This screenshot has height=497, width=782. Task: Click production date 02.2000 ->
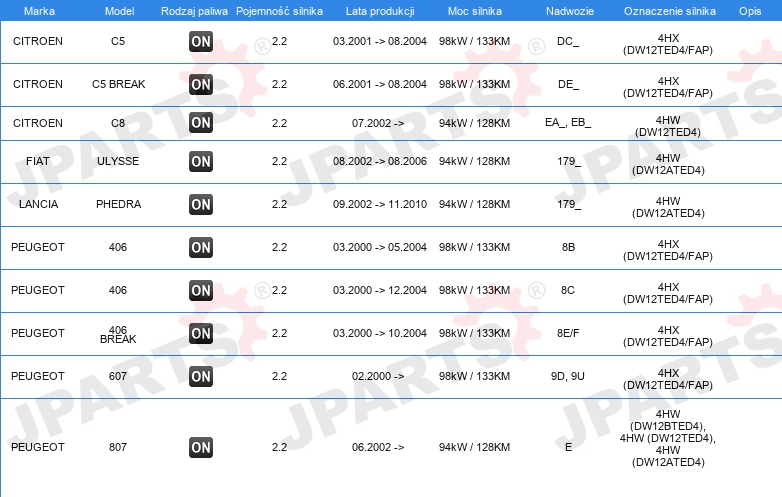(378, 376)
